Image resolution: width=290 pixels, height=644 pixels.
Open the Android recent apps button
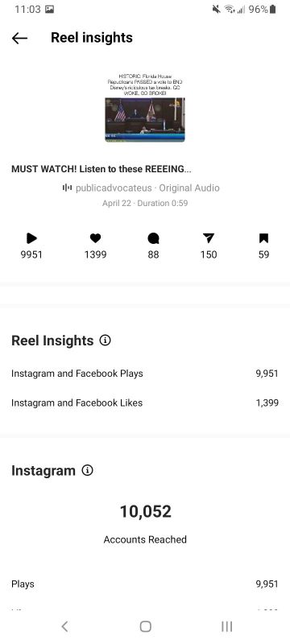[226, 626]
